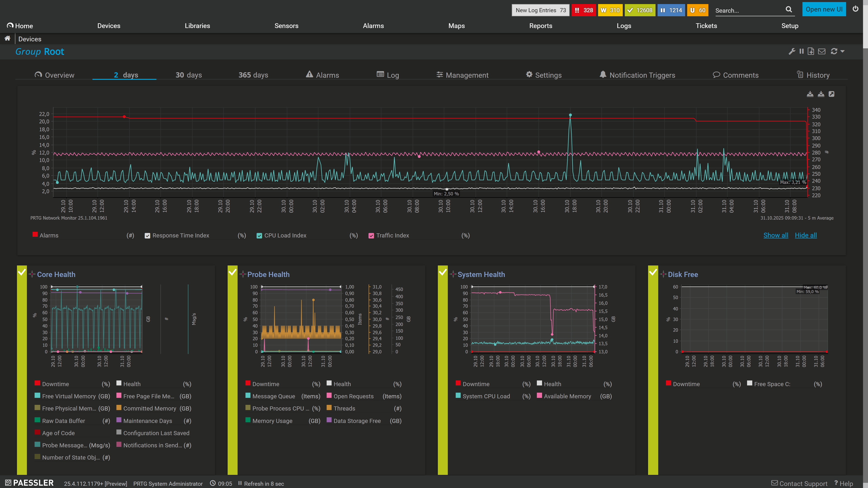Click the red Alarms color swatch

click(x=35, y=235)
